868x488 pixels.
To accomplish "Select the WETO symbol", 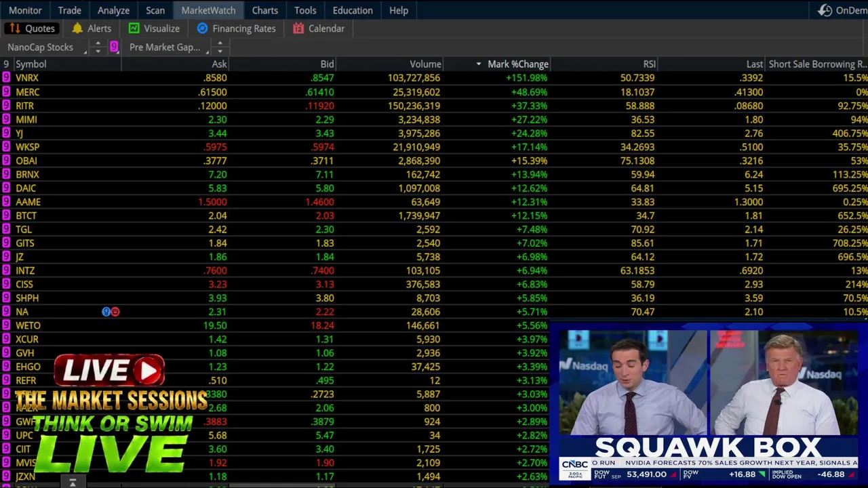I will pyautogui.click(x=28, y=325).
